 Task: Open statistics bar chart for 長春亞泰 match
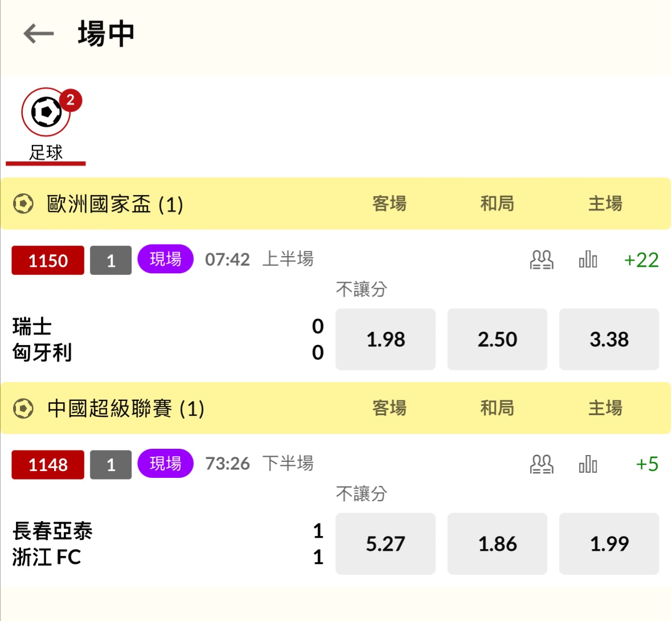pyautogui.click(x=588, y=464)
